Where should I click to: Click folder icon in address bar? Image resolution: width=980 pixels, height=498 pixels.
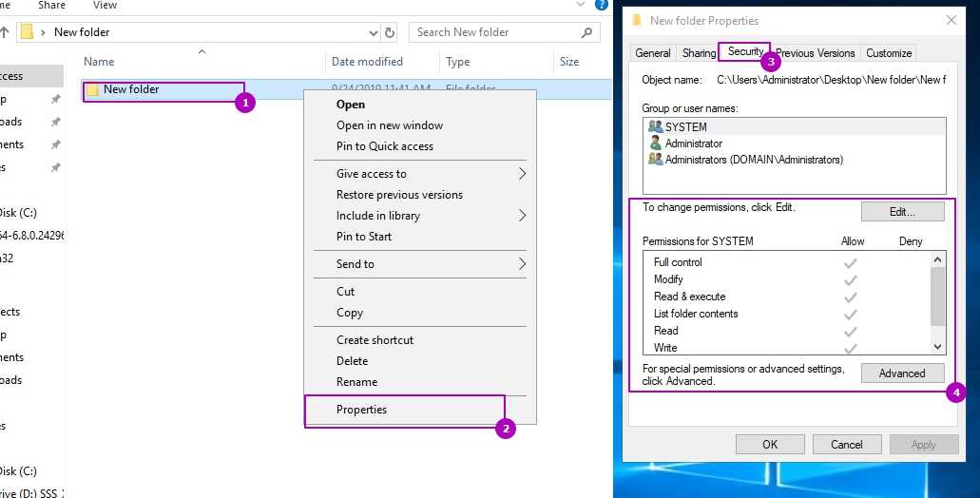(x=28, y=32)
